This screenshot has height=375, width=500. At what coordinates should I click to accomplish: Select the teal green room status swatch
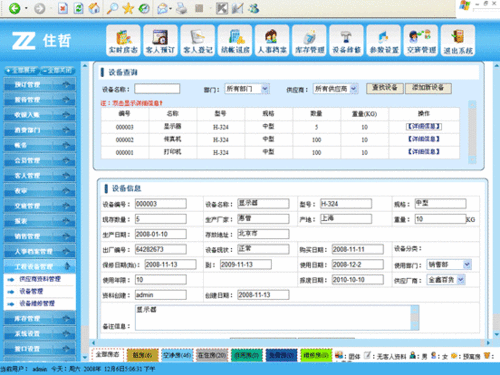pos(247,355)
